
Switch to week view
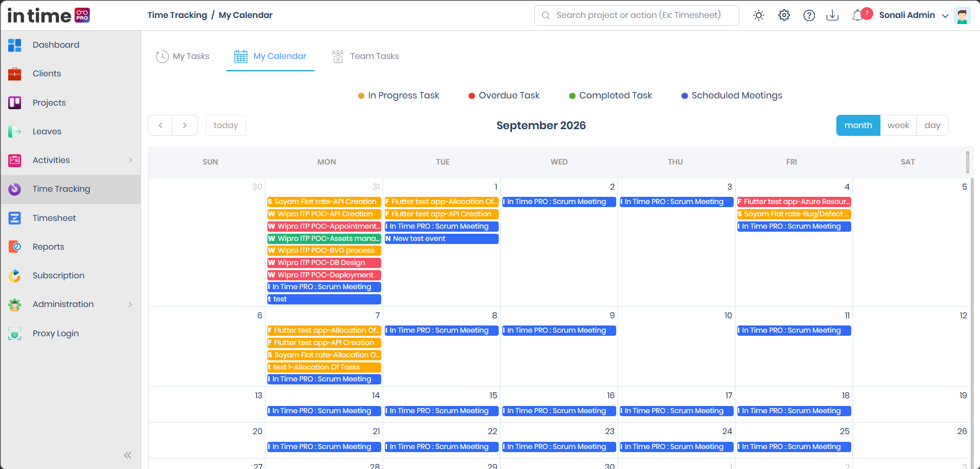click(898, 126)
